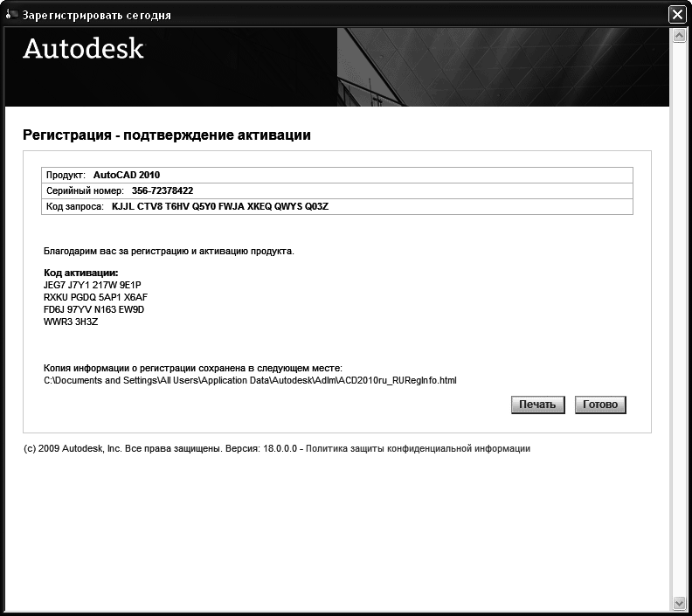Viewport: 692px width, 616px height.
Task: Click the ACD2010ru_RURegInfo.html file path
Action: pyautogui.click(x=250, y=380)
